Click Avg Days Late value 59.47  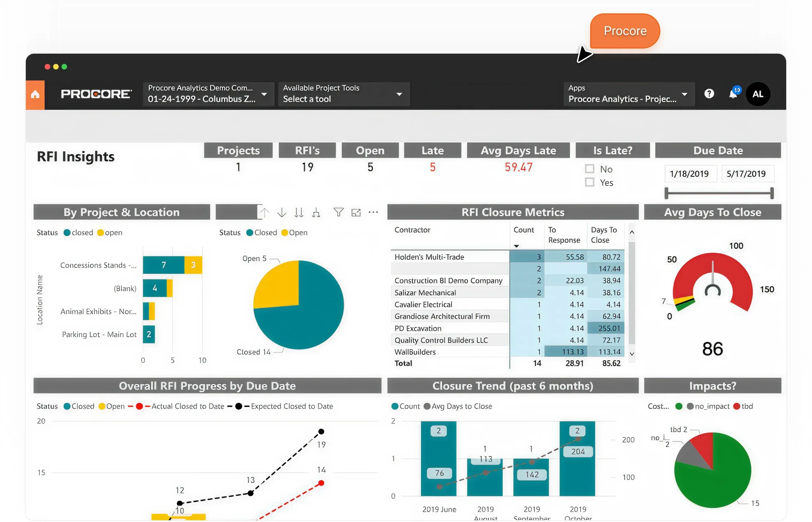(518, 167)
